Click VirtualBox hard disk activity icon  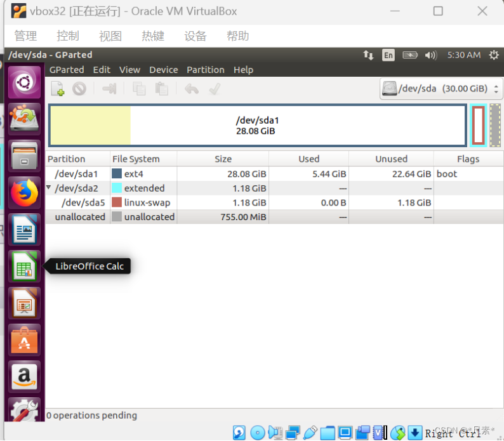click(239, 433)
